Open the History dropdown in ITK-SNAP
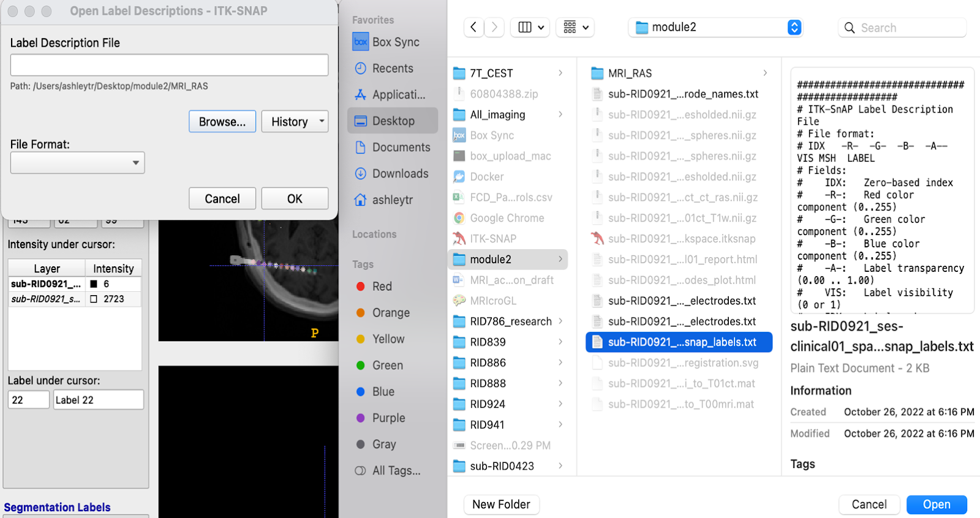The height and width of the screenshot is (518, 980). 295,121
